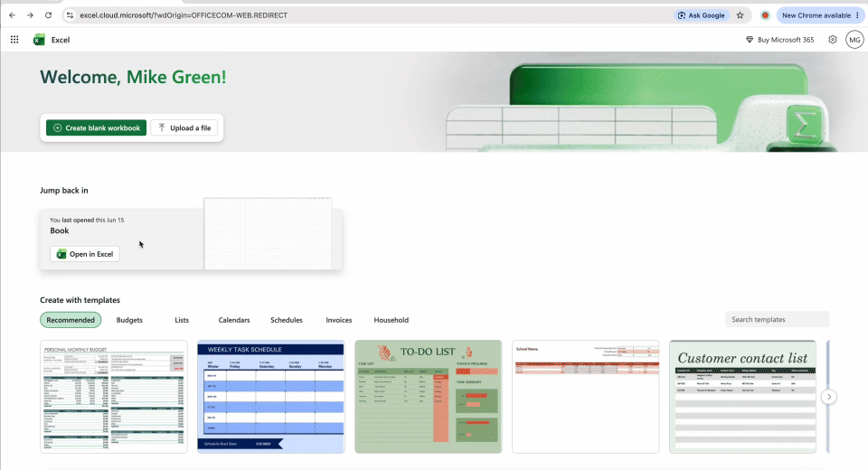Screen dimensions: 868x470
Task: Switch to Calendars templates tab
Action: [234, 320]
